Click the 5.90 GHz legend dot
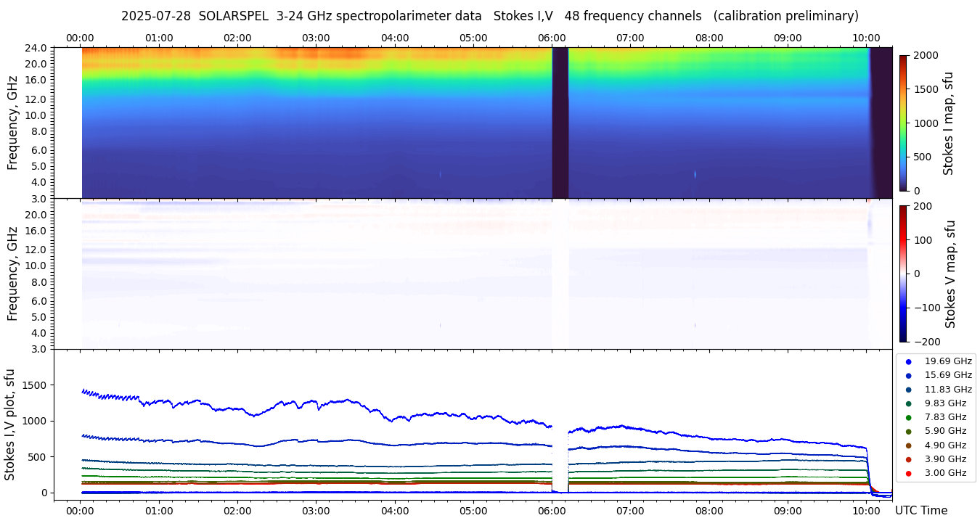Viewport: 980px width, 526px height. [x=908, y=432]
